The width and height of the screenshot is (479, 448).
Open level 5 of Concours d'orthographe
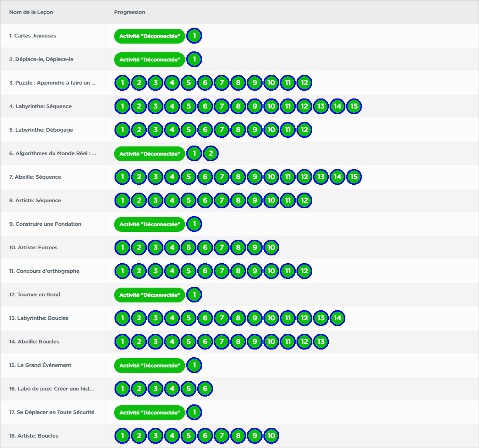189,271
